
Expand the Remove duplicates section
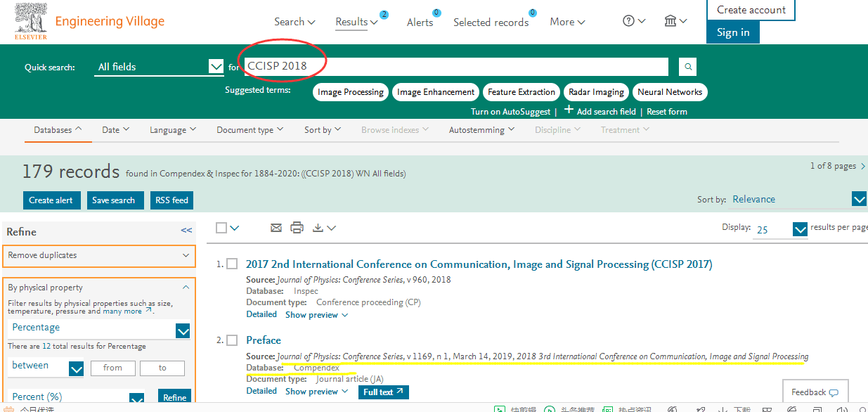[99, 255]
